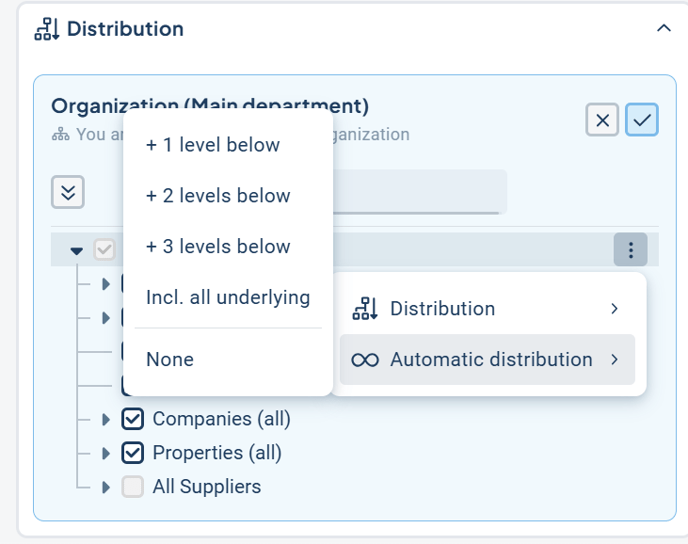Expand the All Suppliers tree node

click(x=106, y=487)
